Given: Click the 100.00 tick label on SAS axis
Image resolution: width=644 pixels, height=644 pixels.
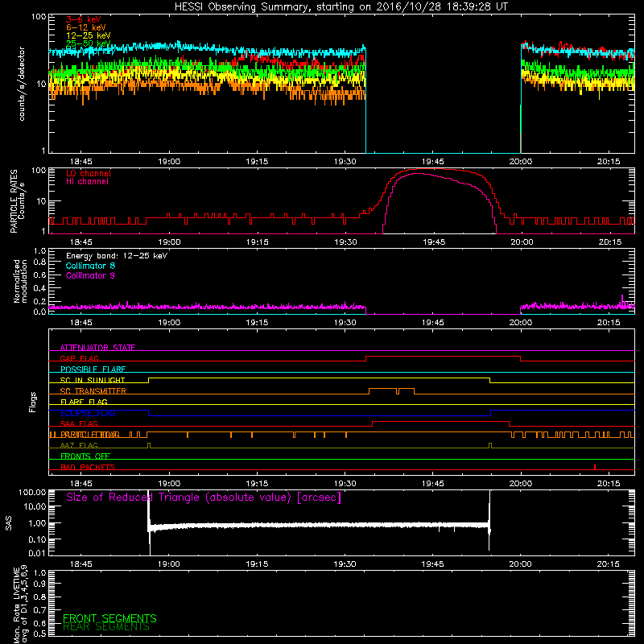Looking at the screenshot, I should click(x=32, y=493).
